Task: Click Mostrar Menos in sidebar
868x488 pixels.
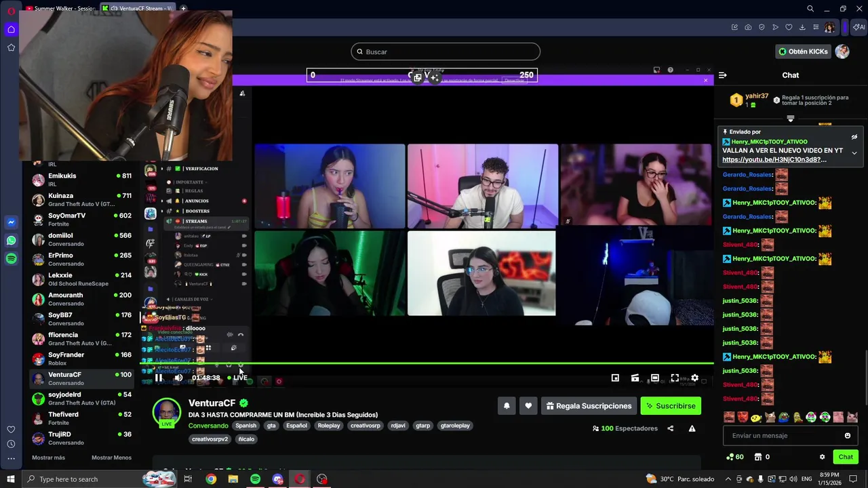Action: pyautogui.click(x=111, y=457)
